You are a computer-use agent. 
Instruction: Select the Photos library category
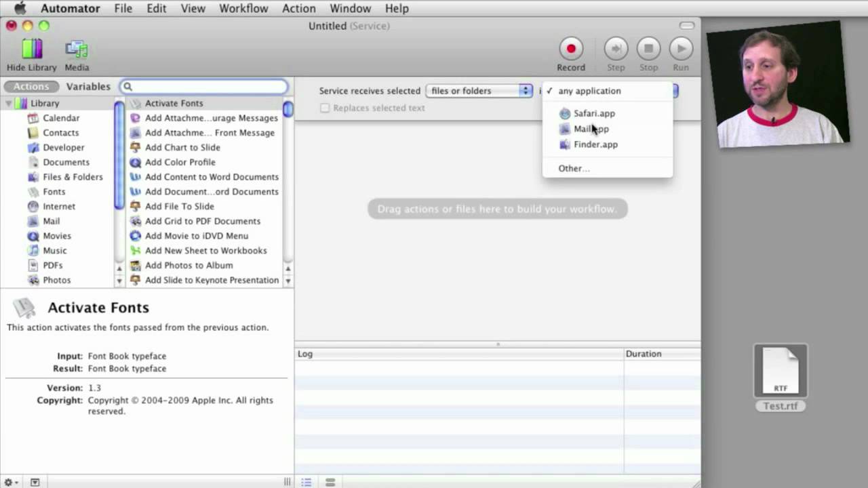[x=56, y=281]
